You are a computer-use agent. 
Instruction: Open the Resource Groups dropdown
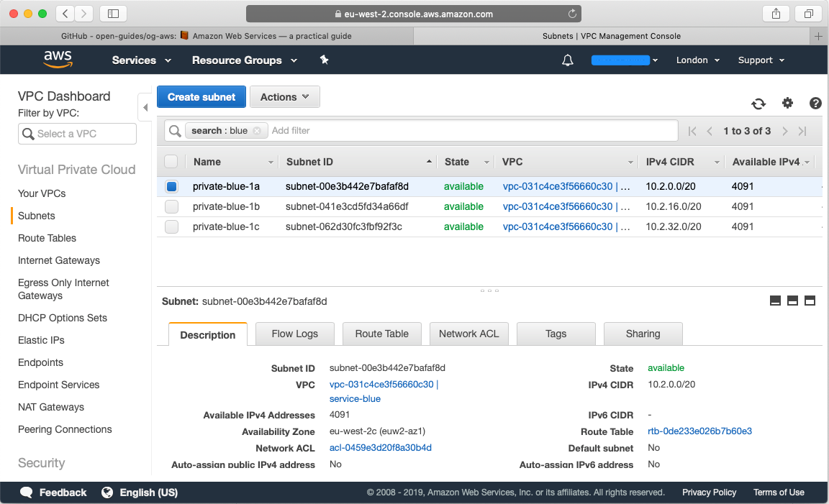click(244, 60)
